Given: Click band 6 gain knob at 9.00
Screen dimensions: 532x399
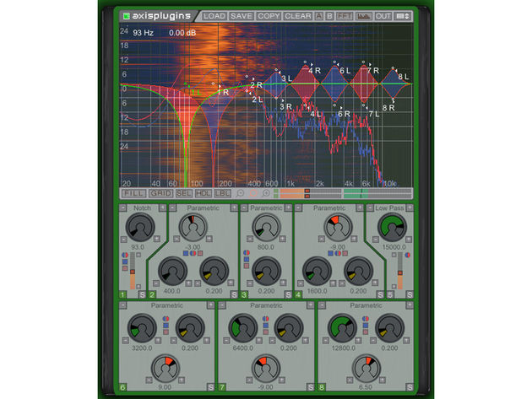Looking at the screenshot, I should [x=165, y=369].
